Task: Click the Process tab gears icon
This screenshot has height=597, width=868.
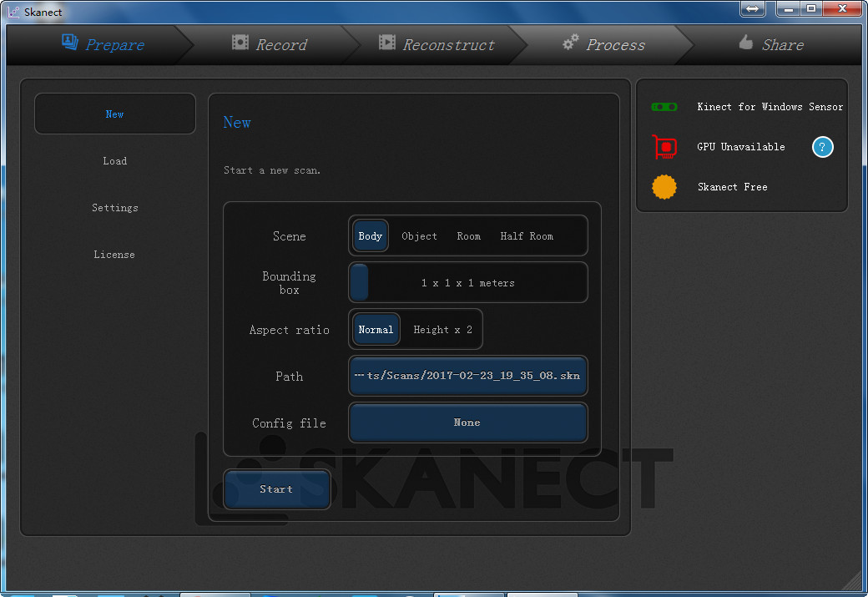Action: pyautogui.click(x=571, y=42)
